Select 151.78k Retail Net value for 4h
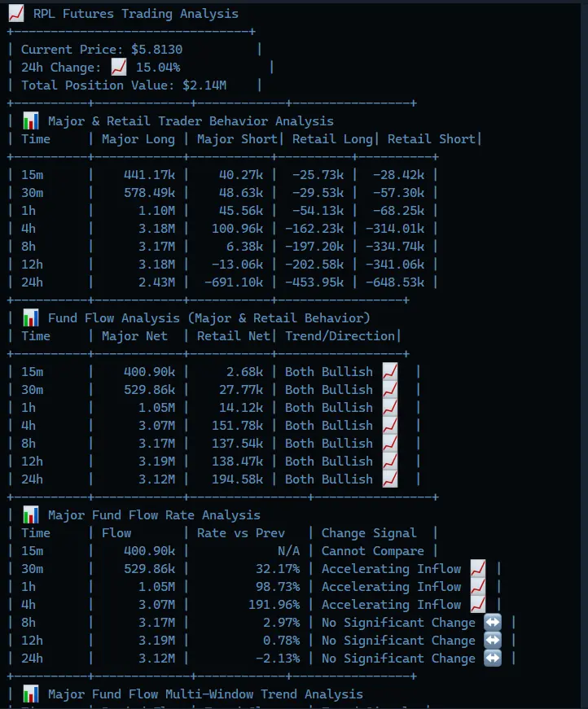Image resolution: width=588 pixels, height=709 pixels. [237, 426]
